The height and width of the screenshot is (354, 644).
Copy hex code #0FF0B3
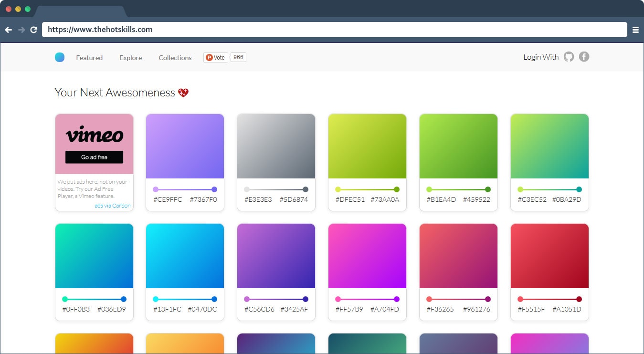[x=76, y=309]
